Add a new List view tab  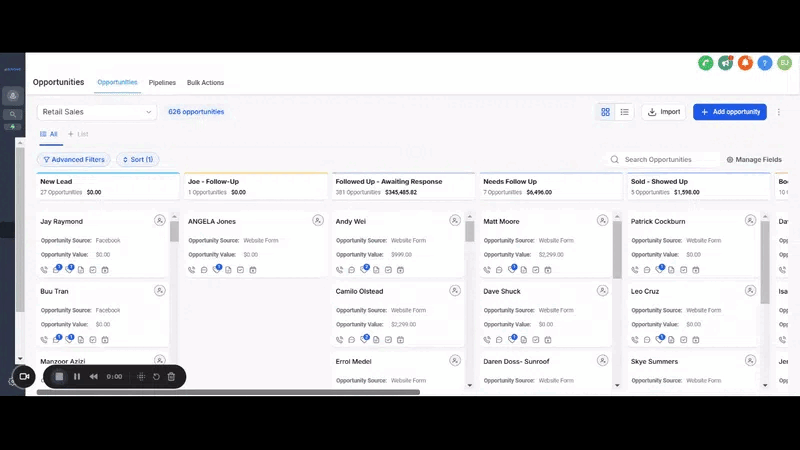click(78, 134)
